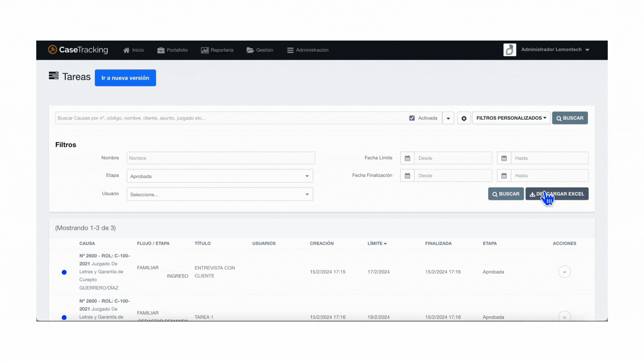Open the Etapa dropdown showing Aprobada

(220, 176)
